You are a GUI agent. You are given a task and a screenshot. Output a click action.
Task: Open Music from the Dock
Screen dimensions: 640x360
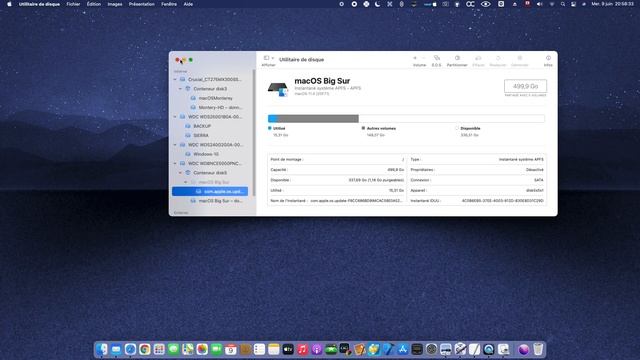point(302,349)
